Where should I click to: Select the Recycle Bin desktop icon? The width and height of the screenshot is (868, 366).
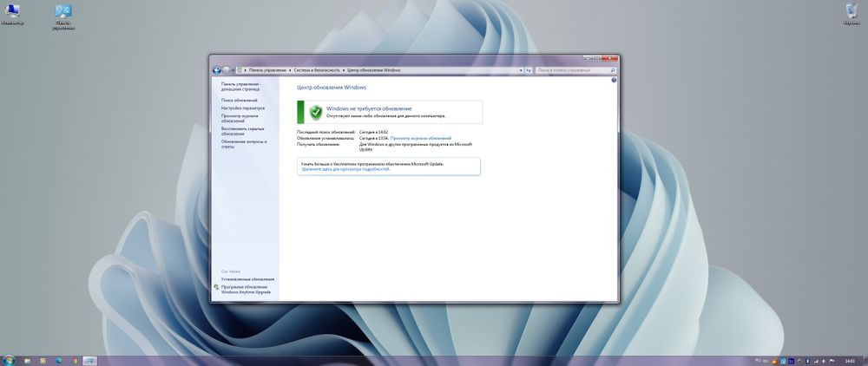[x=852, y=15]
